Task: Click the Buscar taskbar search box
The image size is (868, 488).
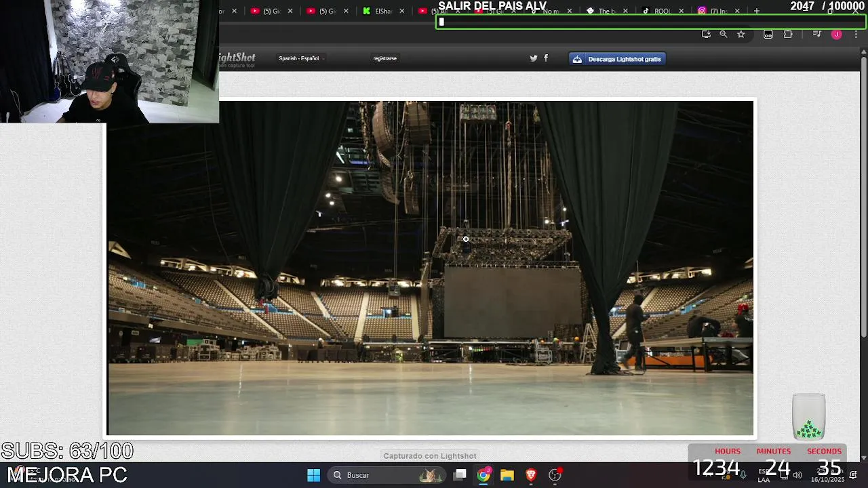Action: point(387,475)
